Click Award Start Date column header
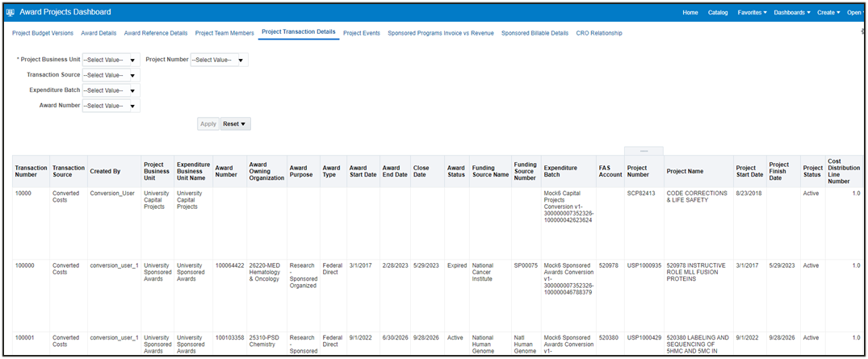The width and height of the screenshot is (868, 359). click(x=363, y=171)
